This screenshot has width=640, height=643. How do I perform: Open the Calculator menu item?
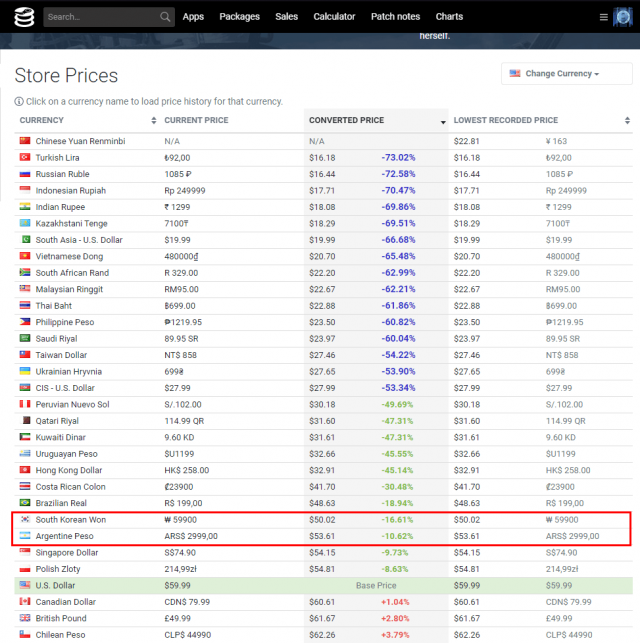click(x=334, y=16)
